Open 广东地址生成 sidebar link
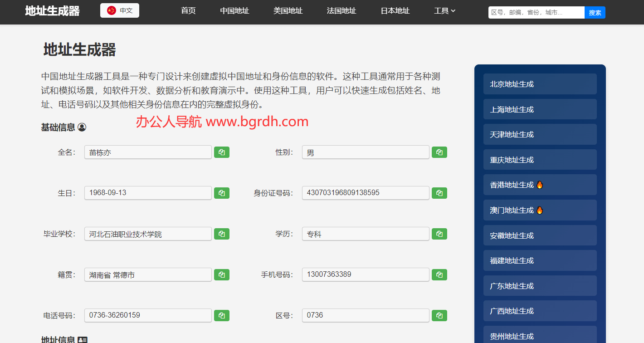Image resolution: width=644 pixels, height=343 pixels. click(x=540, y=286)
